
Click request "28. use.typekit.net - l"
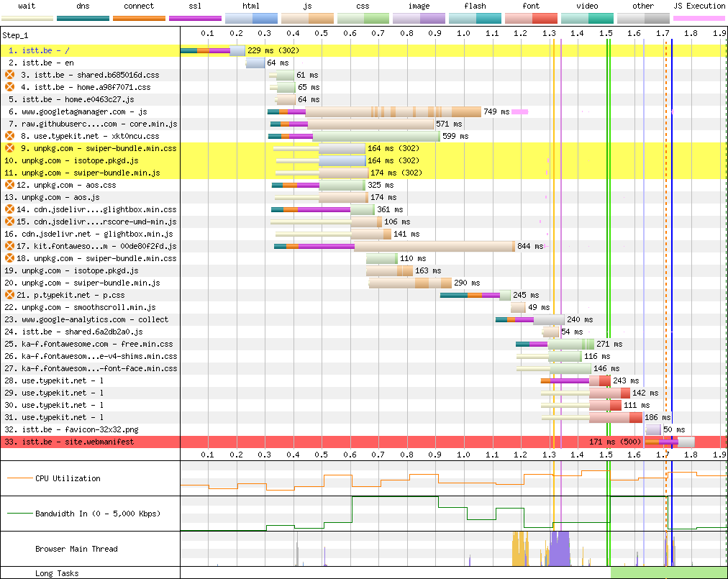click(54, 380)
